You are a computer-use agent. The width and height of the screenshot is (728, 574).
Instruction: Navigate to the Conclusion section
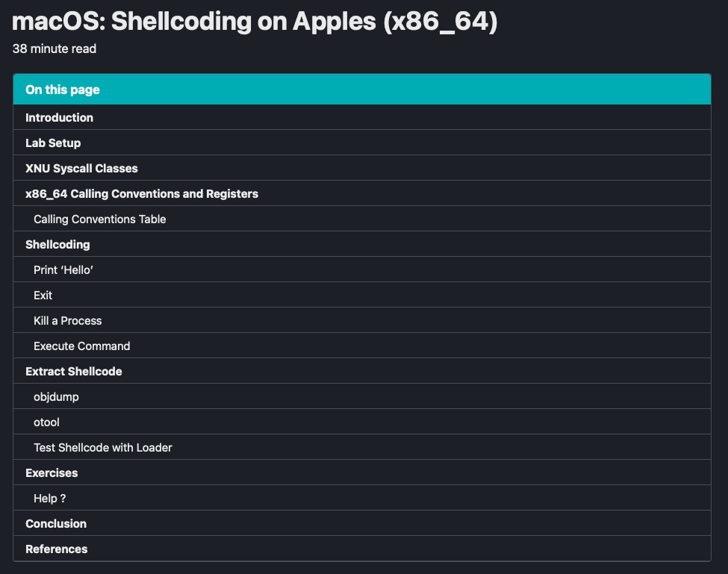(361, 523)
